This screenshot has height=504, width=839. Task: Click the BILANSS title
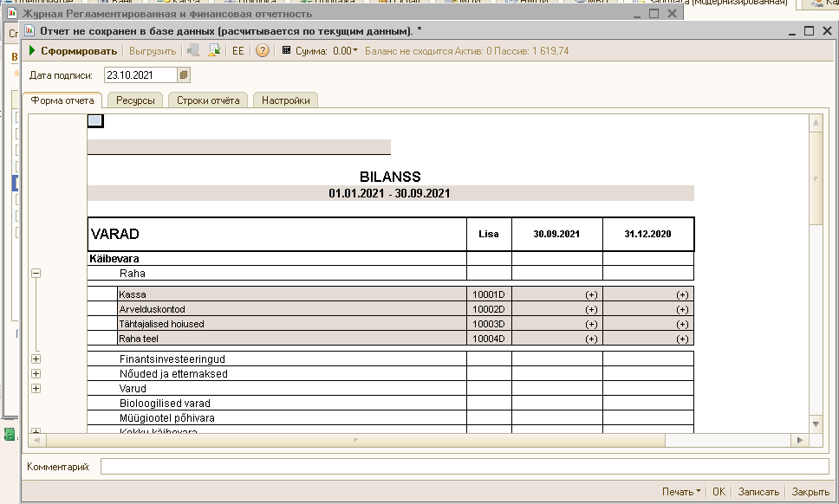390,177
